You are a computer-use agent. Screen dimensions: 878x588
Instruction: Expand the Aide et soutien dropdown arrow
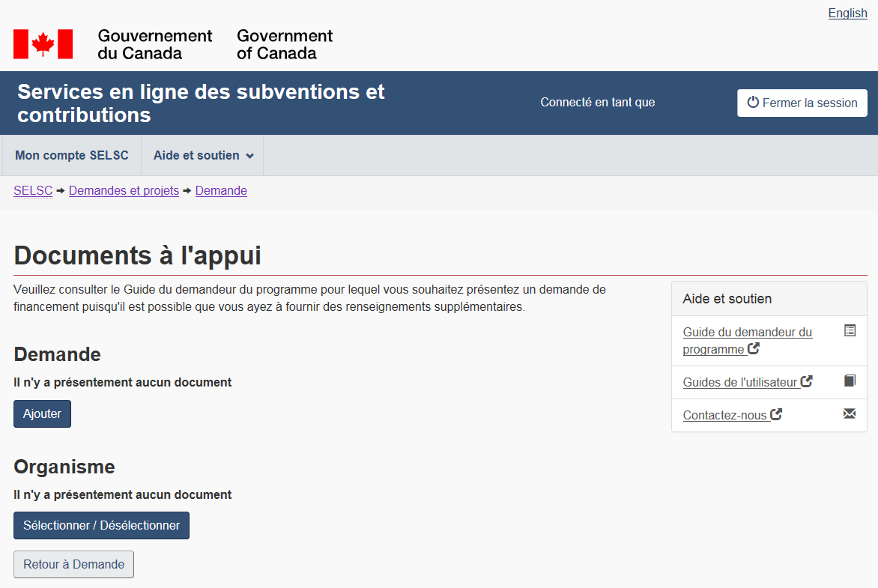point(249,156)
